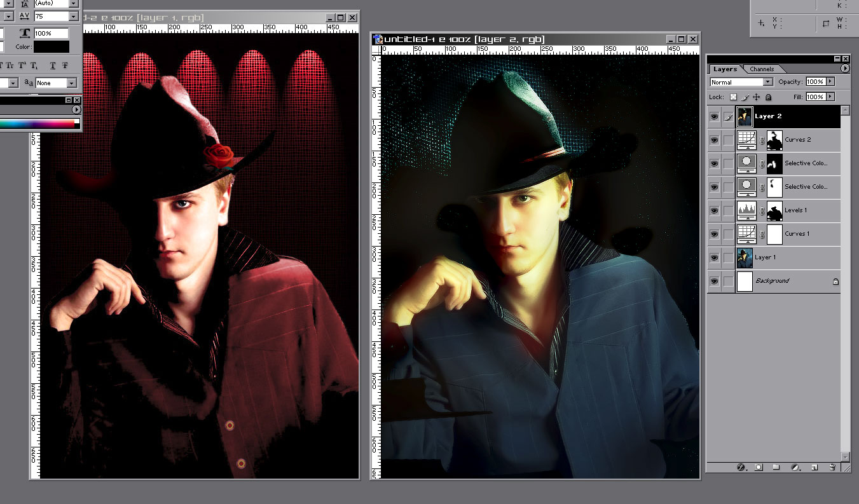859x504 pixels.
Task: Toggle link box beside Layer 1 eye
Action: [x=727, y=257]
